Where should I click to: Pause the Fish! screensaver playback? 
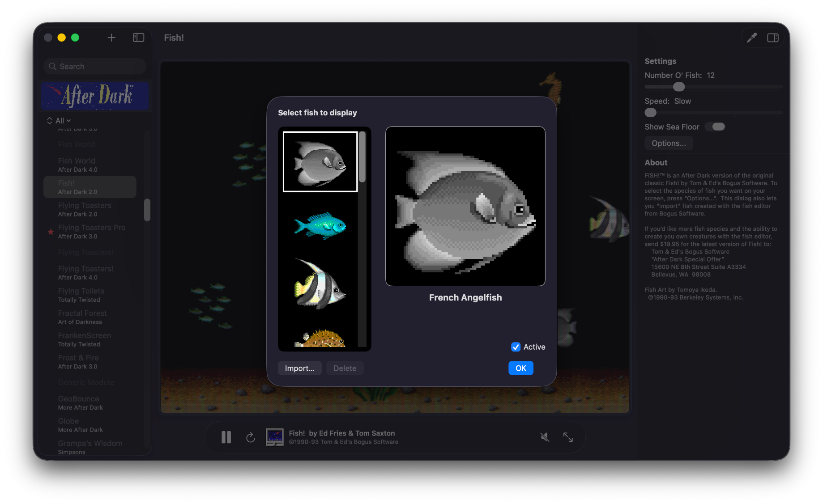tap(226, 437)
